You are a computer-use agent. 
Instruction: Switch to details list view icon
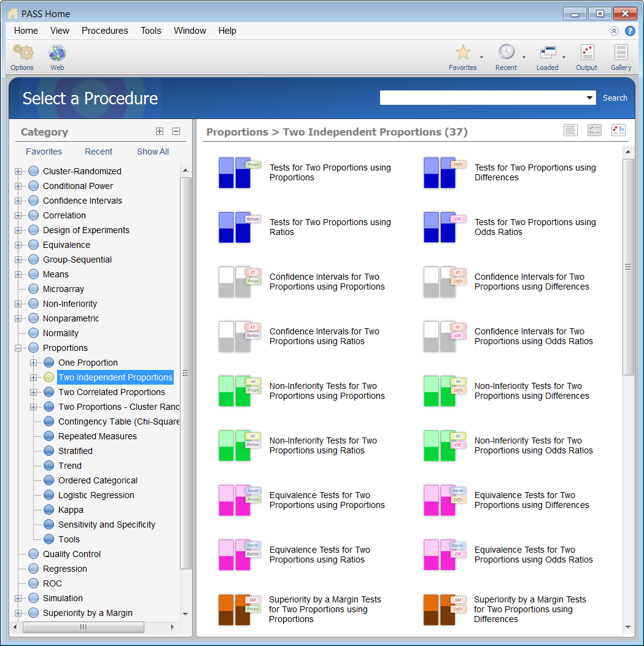pyautogui.click(x=594, y=130)
